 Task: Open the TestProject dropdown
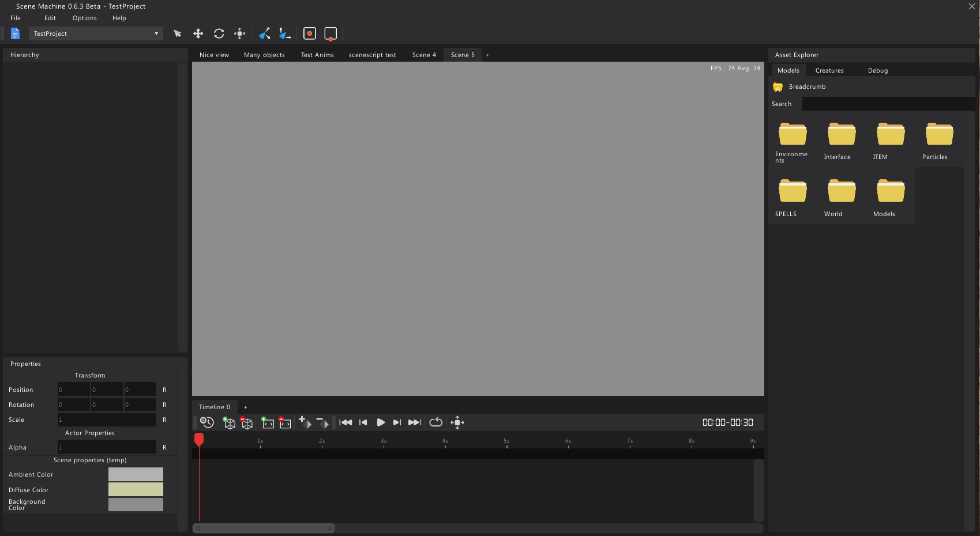96,33
